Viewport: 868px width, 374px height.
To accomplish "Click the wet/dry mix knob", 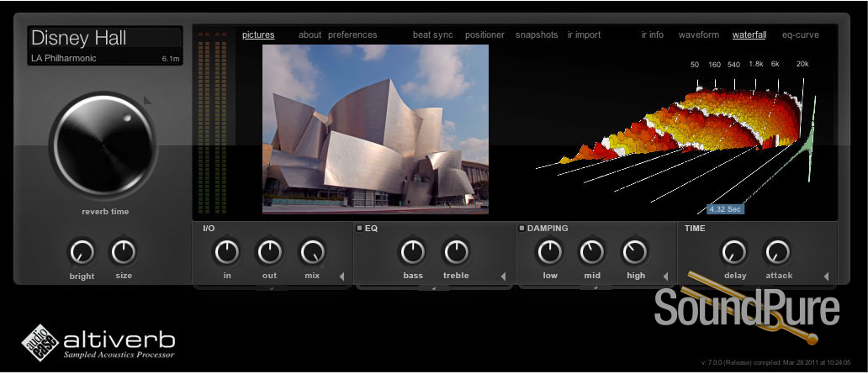I will pyautogui.click(x=312, y=252).
